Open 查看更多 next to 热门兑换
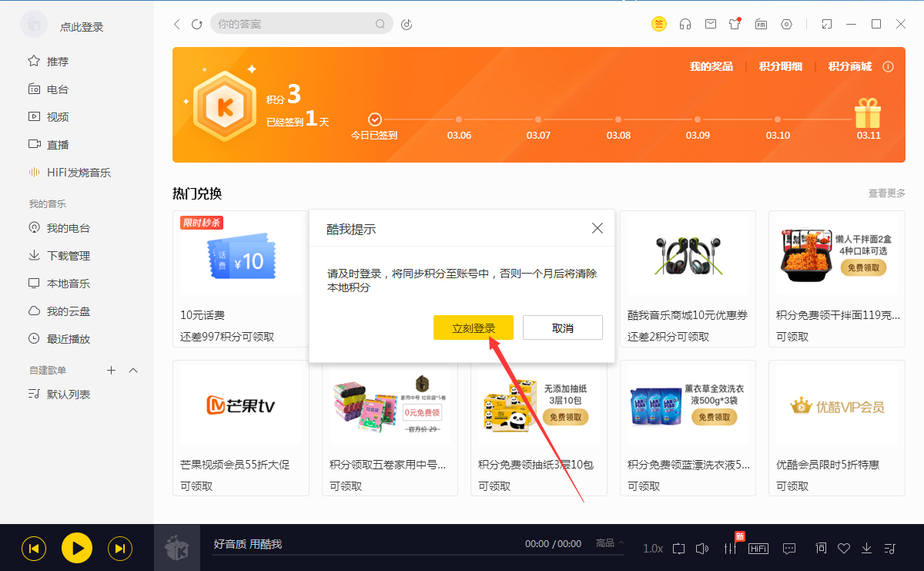This screenshot has height=571, width=924. pyautogui.click(x=887, y=193)
